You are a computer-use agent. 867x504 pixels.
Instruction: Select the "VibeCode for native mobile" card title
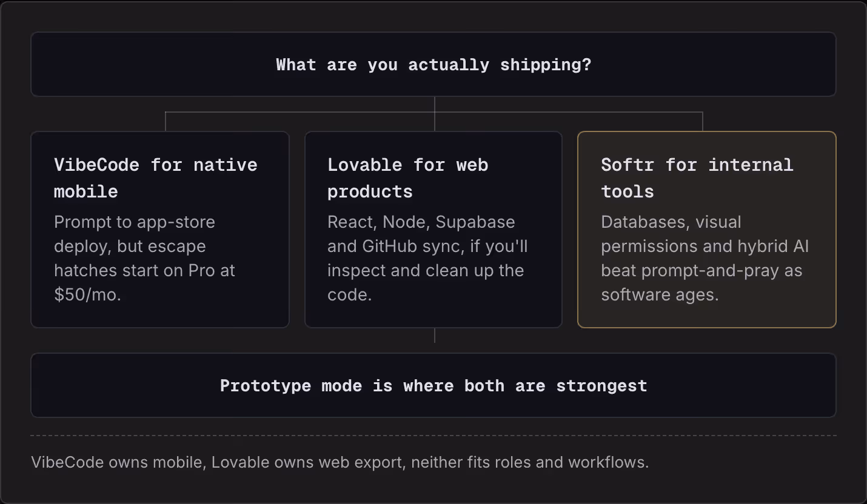pos(156,178)
